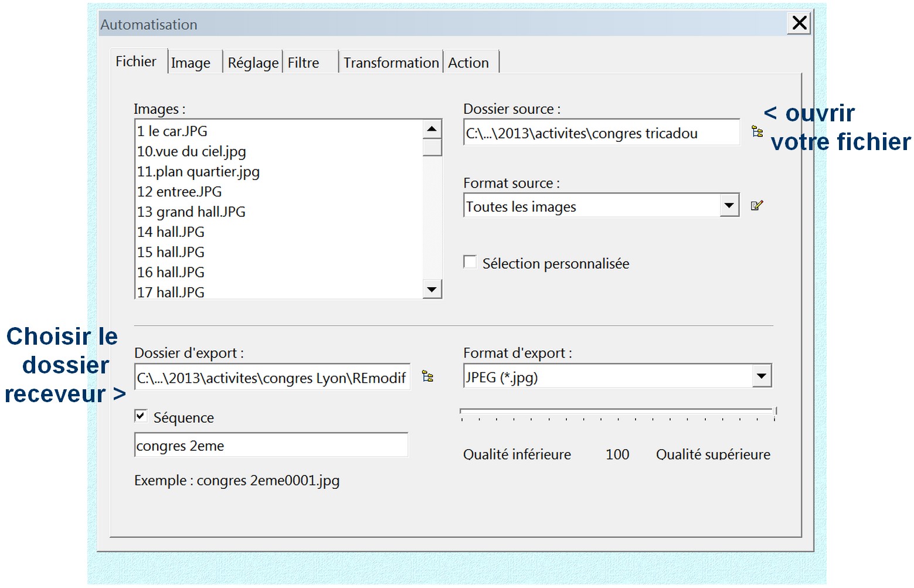The image size is (914, 588).
Task: Switch to the Image tab
Action: coord(191,63)
